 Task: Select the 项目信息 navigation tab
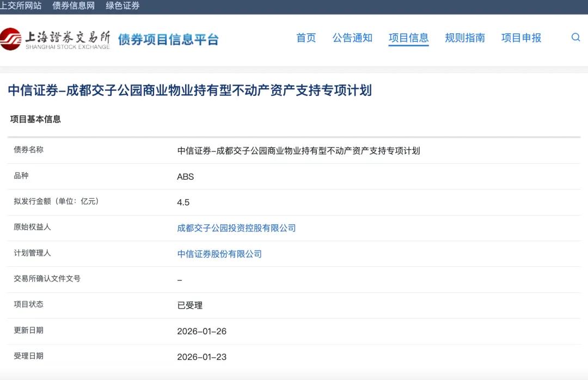click(x=408, y=38)
